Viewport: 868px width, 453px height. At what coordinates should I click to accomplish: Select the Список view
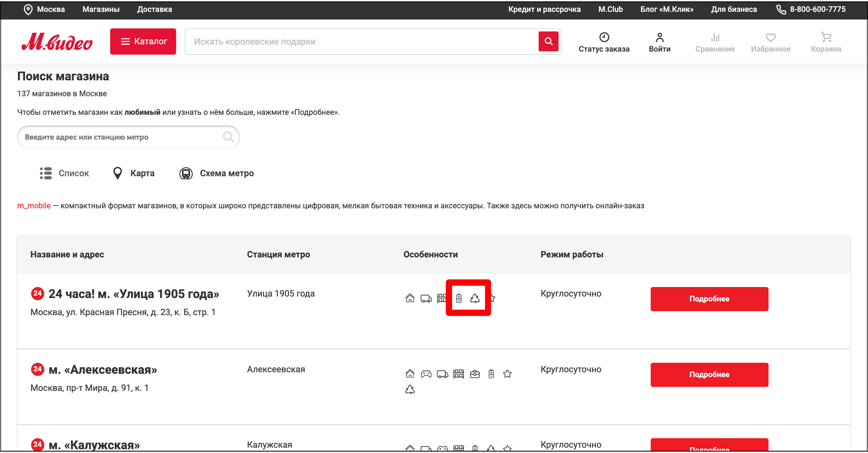tap(65, 173)
